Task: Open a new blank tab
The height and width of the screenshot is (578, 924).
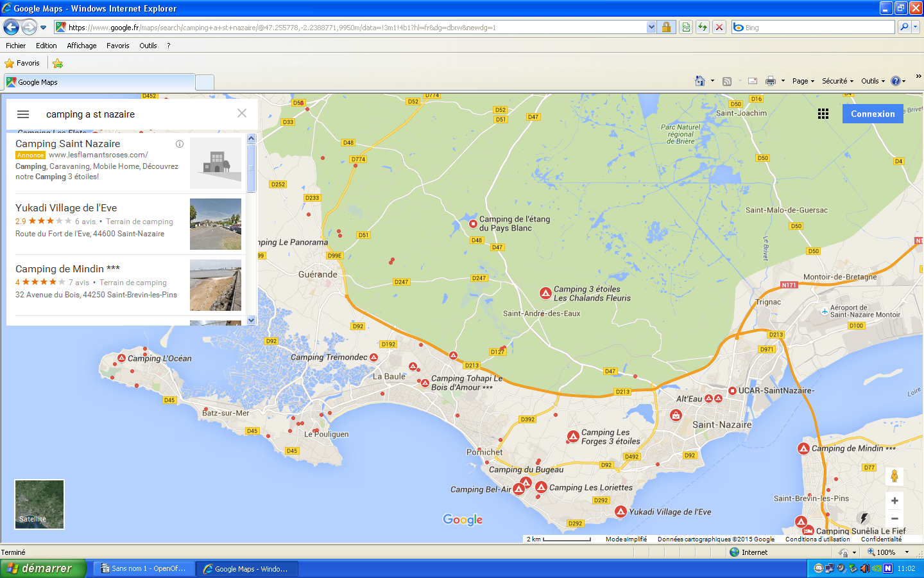Action: 205,83
